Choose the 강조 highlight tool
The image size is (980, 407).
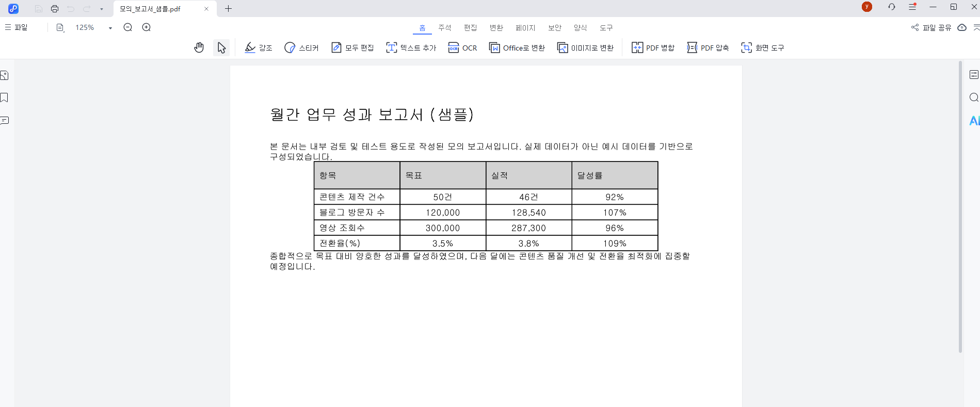258,48
